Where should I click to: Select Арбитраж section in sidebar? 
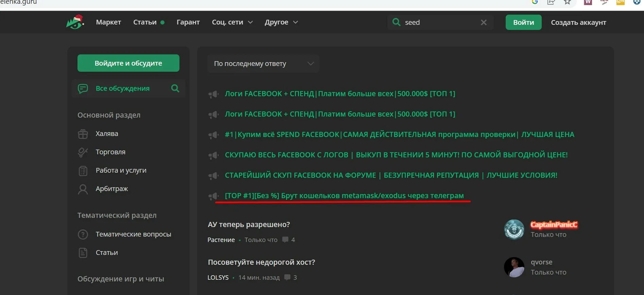[112, 189]
